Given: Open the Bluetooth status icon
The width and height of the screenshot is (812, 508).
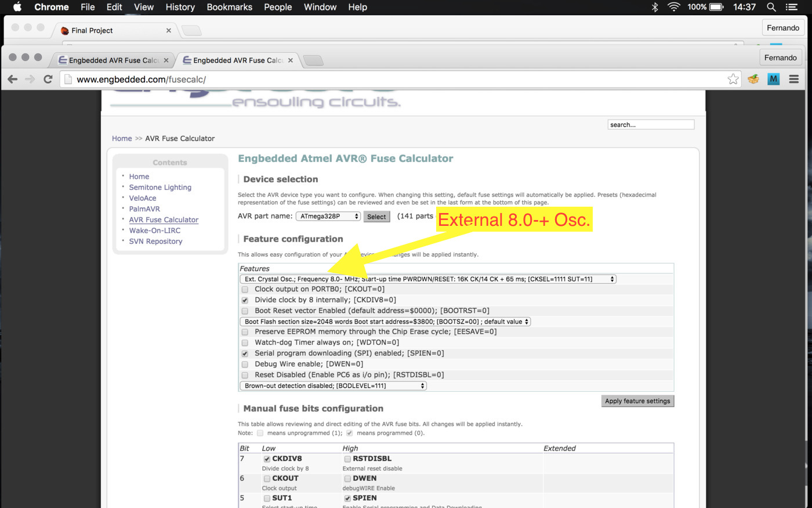Looking at the screenshot, I should pos(655,7).
